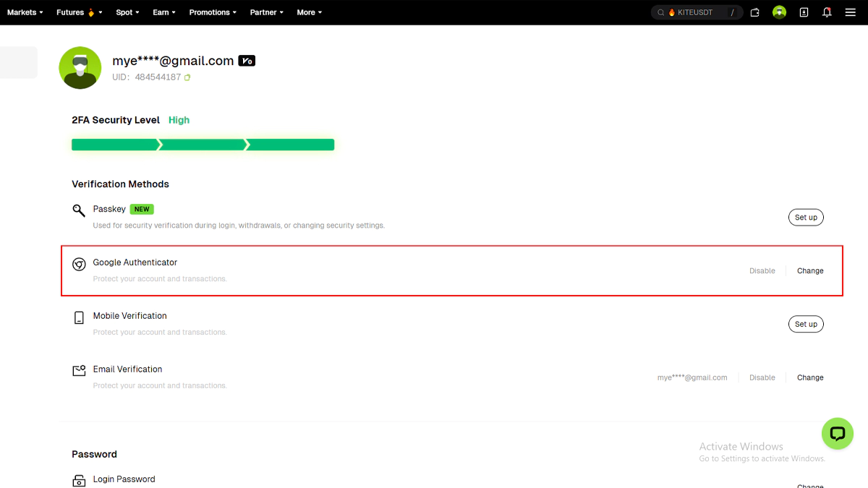
Task: Change the Email Verification address
Action: (x=810, y=378)
